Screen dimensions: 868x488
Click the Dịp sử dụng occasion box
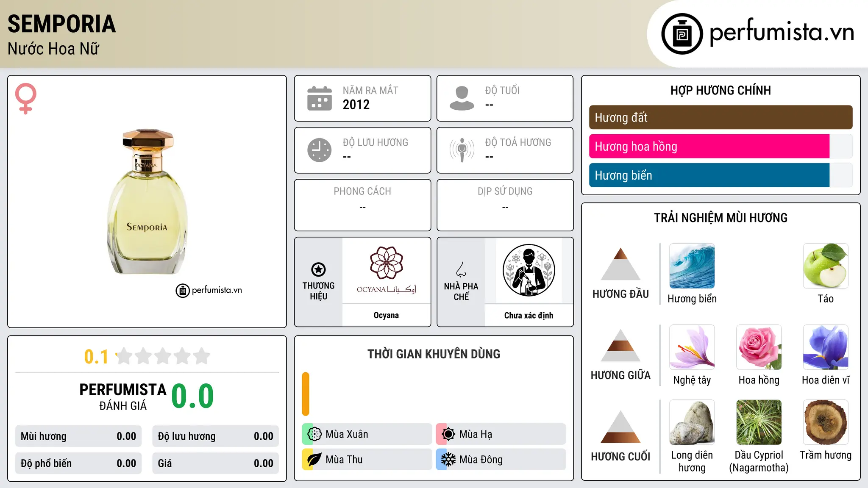505,205
